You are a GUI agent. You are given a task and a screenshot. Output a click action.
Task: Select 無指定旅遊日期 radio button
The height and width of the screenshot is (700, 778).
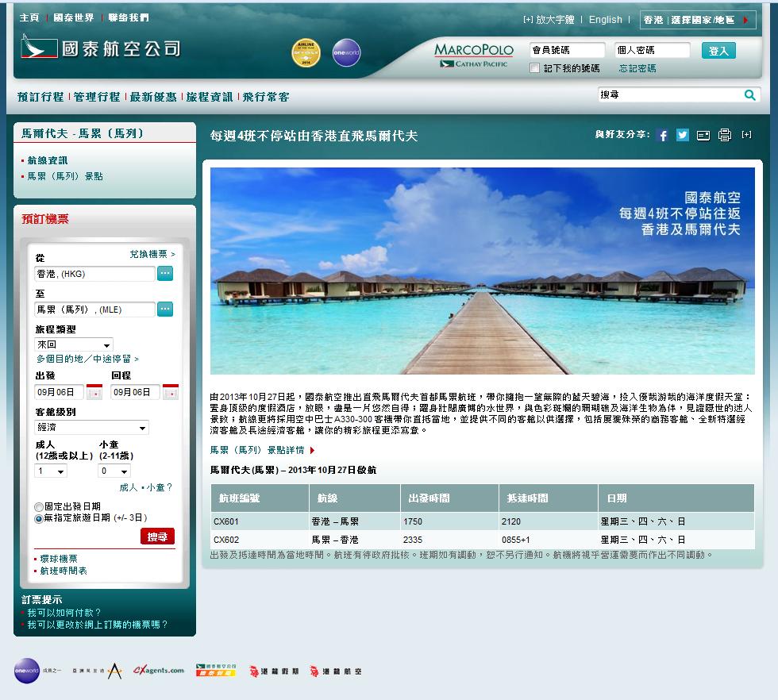click(39, 518)
